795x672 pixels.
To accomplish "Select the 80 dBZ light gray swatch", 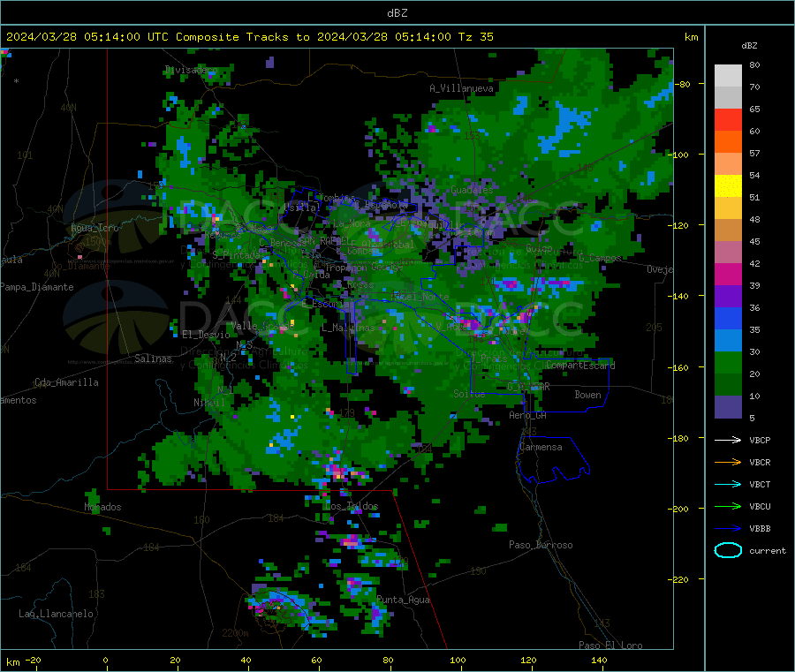I will click(x=728, y=76).
